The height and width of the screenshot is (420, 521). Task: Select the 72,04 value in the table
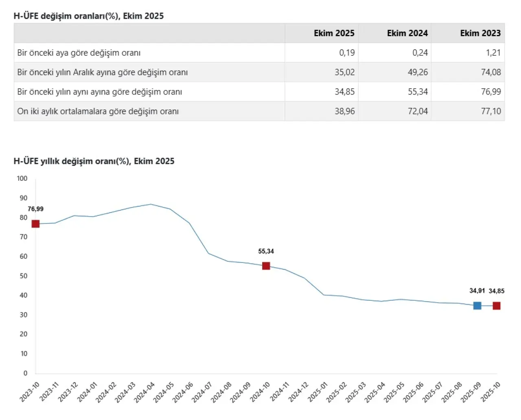pyautogui.click(x=418, y=112)
